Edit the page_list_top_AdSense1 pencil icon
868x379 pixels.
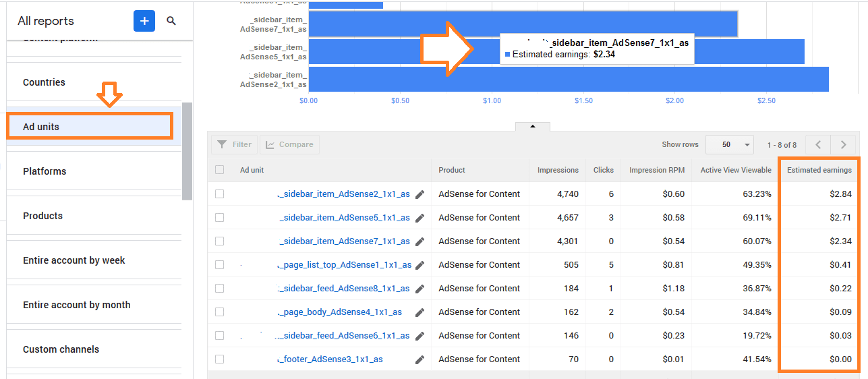point(420,265)
